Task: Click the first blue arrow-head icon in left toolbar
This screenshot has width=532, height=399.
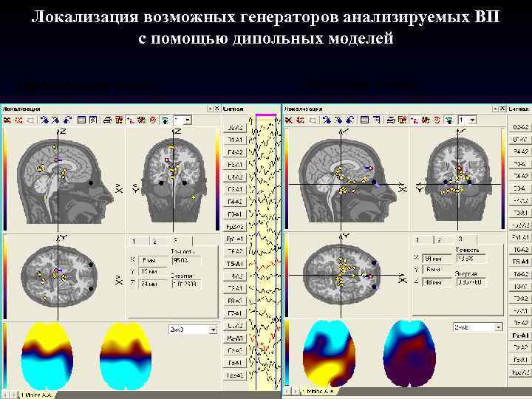Action: [x=44, y=120]
